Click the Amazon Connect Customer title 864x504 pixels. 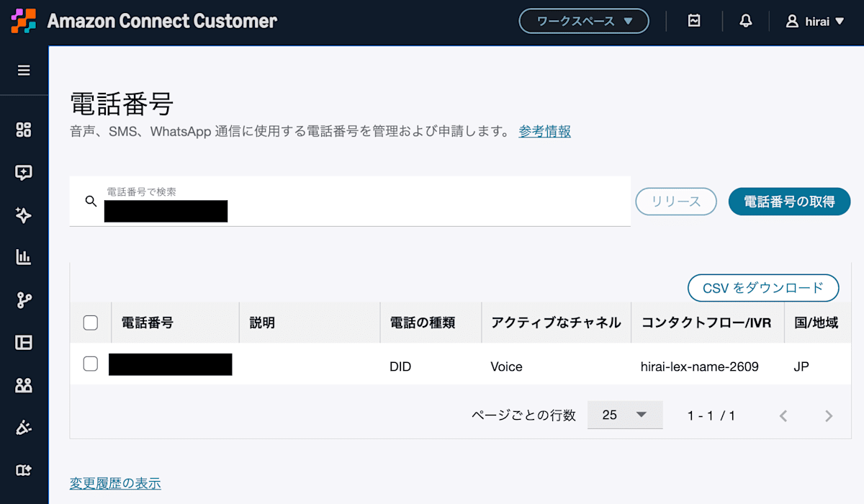coord(162,21)
